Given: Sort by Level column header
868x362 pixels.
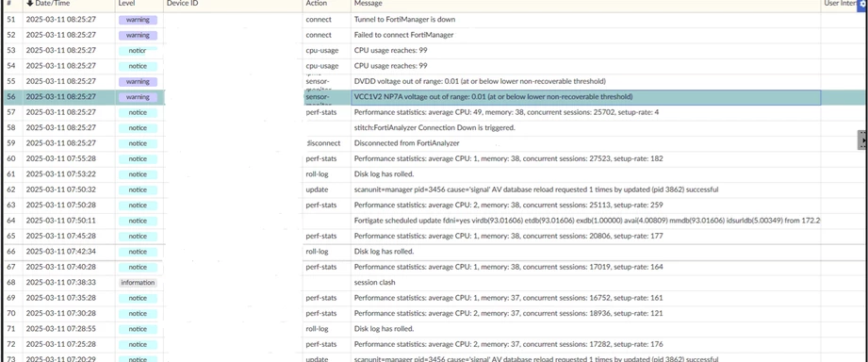Looking at the screenshot, I should [x=127, y=4].
